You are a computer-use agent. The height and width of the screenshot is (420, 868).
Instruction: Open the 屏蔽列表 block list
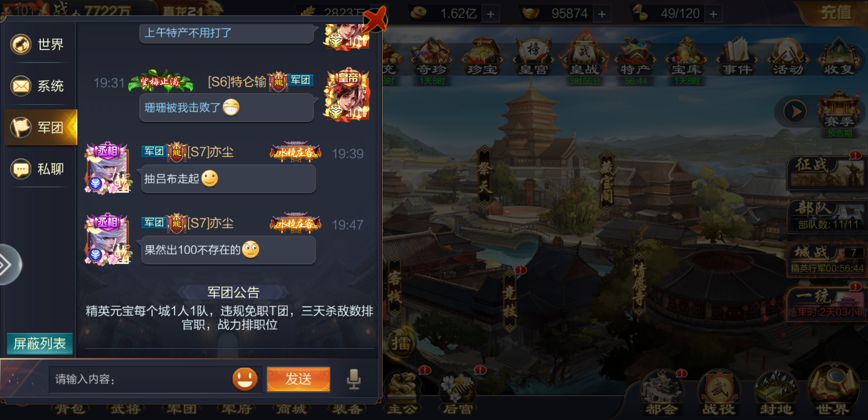tap(40, 344)
